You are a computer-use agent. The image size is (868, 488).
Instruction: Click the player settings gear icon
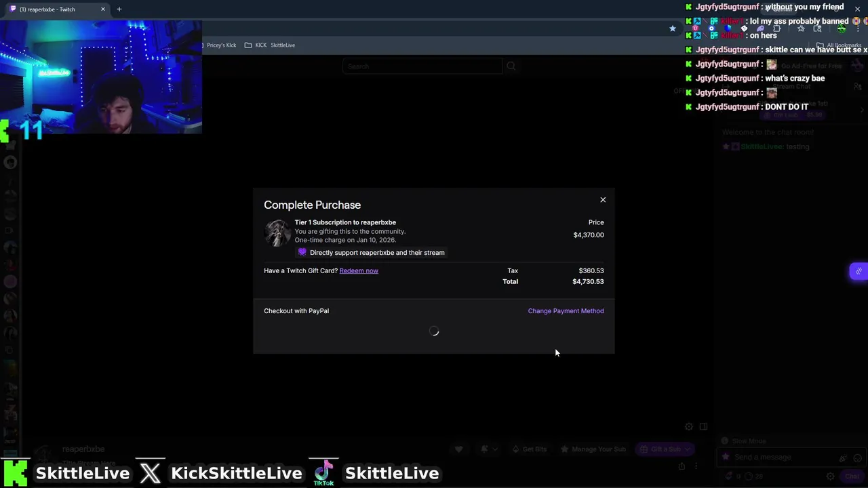point(689,426)
